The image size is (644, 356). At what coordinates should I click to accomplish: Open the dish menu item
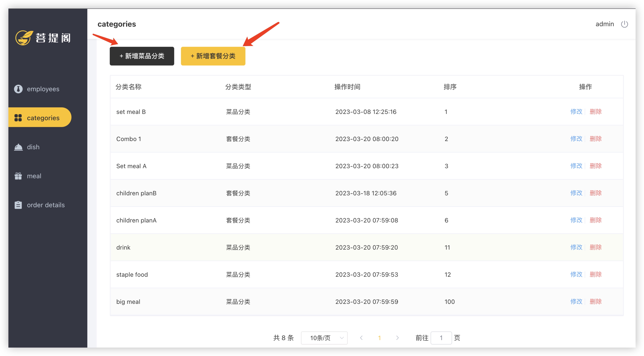tap(33, 147)
